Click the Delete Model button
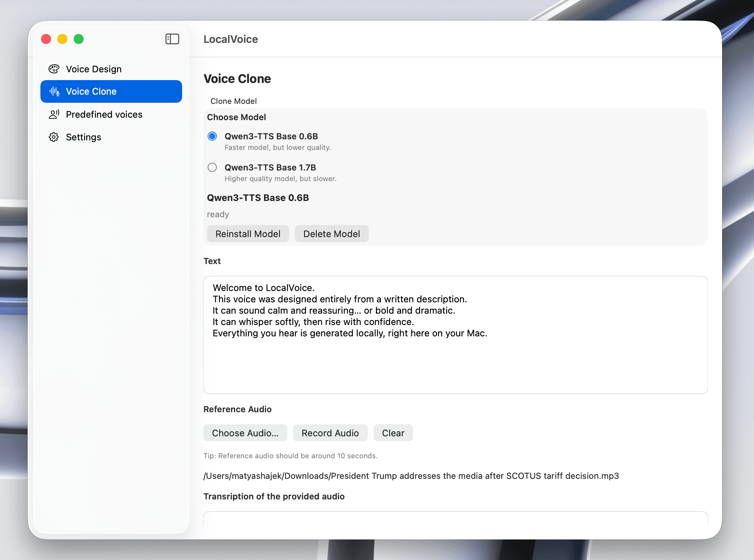Viewport: 754px width, 560px height. (331, 234)
